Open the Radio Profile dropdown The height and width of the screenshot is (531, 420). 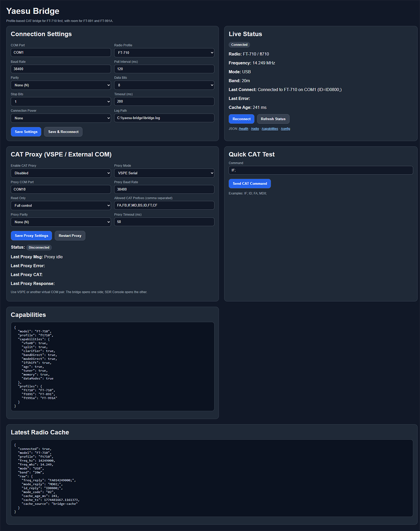164,52
